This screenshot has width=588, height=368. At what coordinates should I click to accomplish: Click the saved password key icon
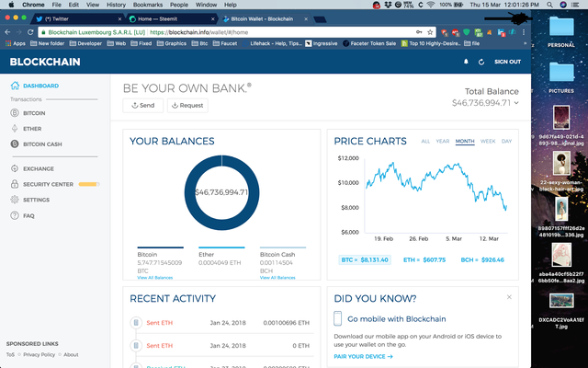(x=419, y=32)
